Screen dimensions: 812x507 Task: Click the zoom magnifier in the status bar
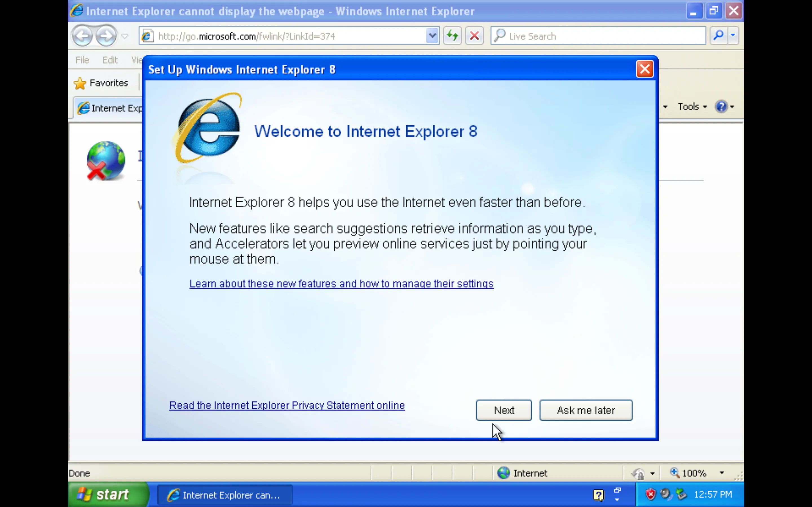click(675, 473)
